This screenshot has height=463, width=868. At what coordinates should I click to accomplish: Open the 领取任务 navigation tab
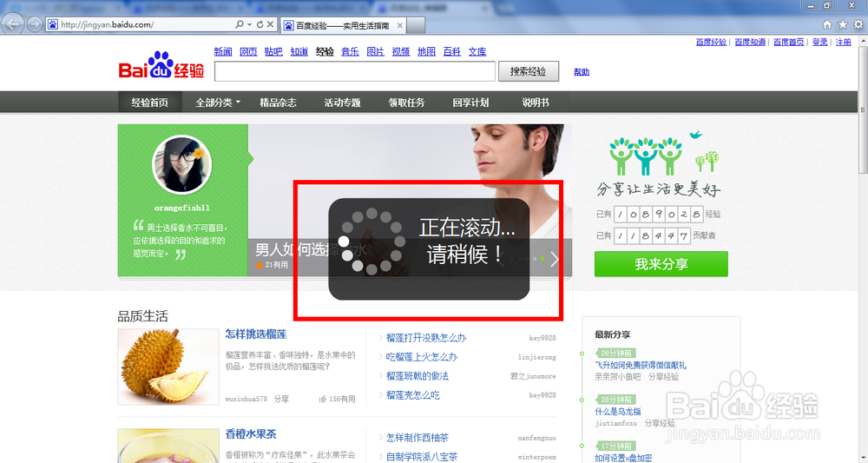[407, 103]
